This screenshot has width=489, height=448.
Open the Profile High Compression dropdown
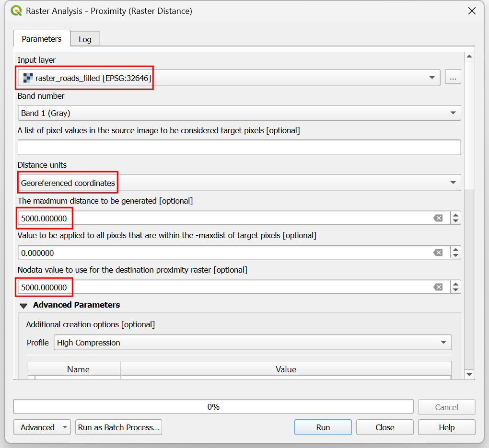(x=252, y=343)
